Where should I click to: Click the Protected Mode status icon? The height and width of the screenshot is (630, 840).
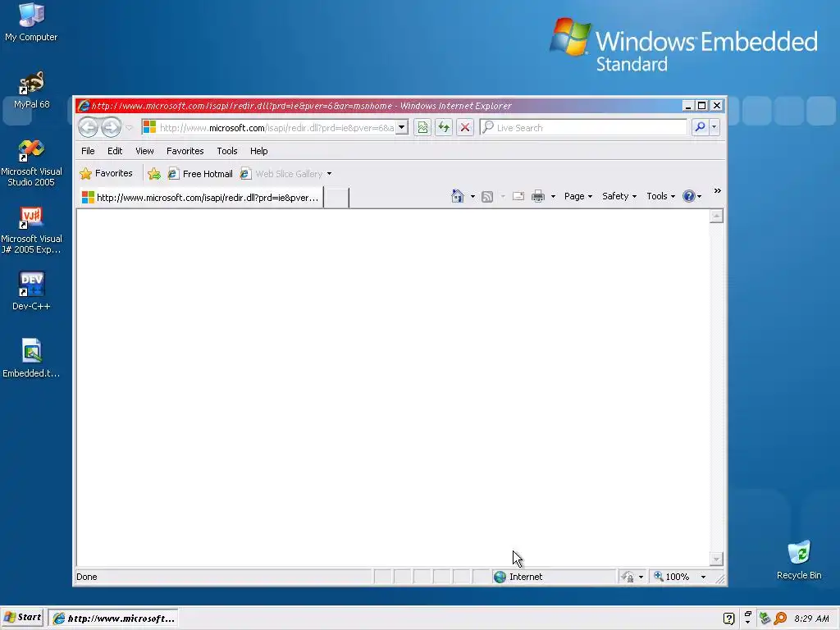click(628, 577)
